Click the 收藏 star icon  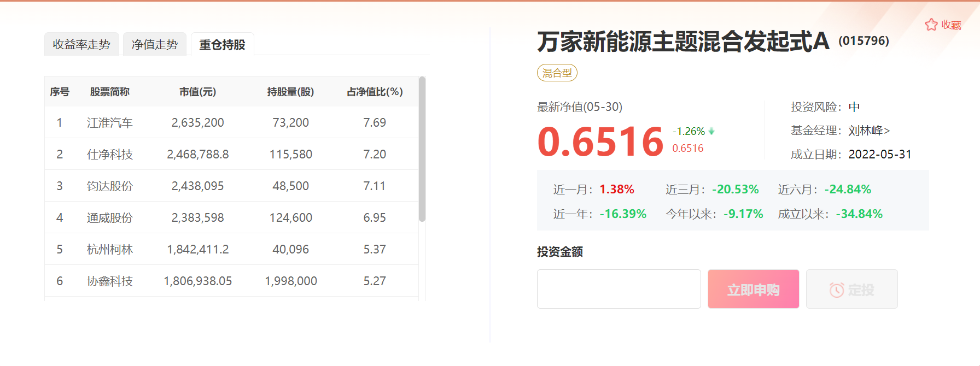[931, 25]
